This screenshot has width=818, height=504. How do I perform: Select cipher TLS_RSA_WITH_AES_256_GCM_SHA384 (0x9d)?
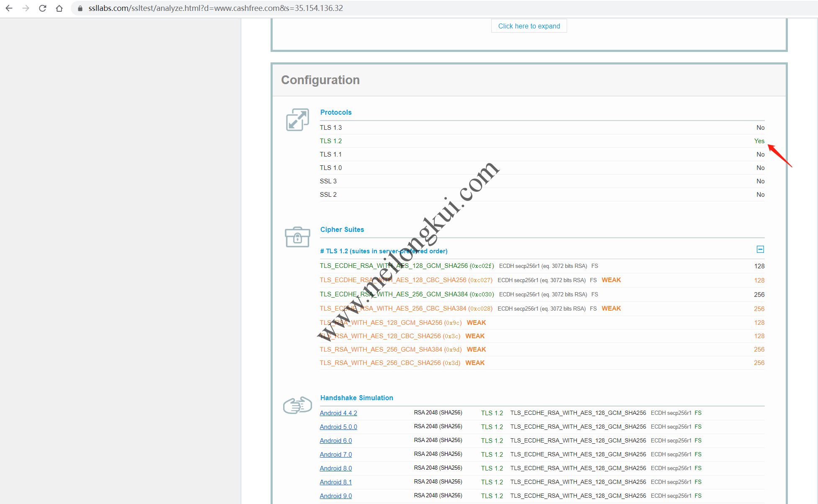(x=391, y=350)
